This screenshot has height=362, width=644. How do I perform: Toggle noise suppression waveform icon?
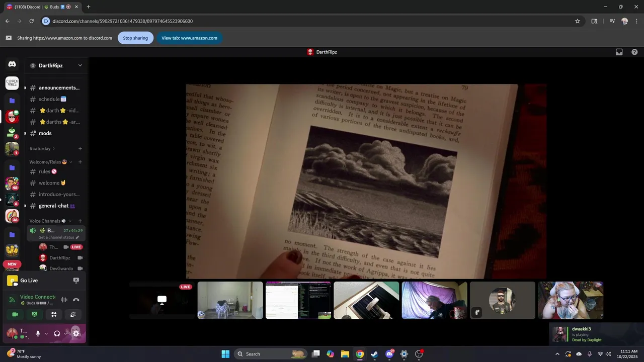[x=64, y=300]
